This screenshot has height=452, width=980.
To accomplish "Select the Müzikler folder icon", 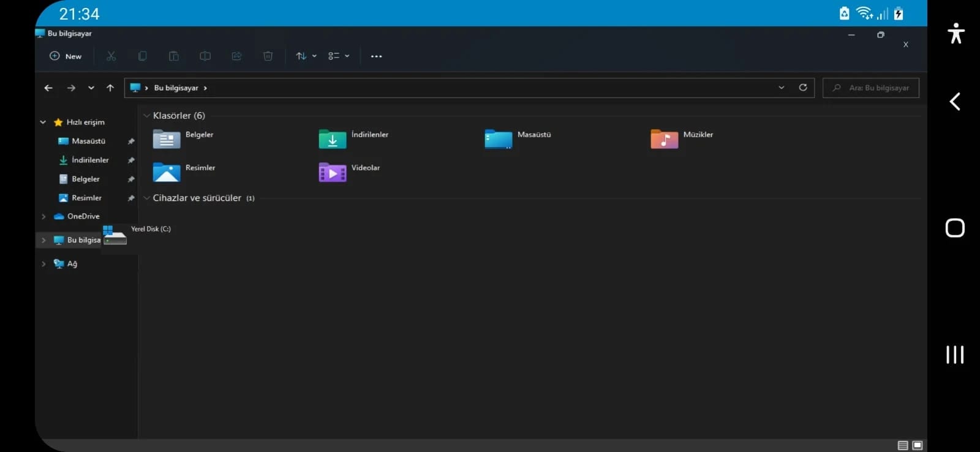I will (665, 139).
